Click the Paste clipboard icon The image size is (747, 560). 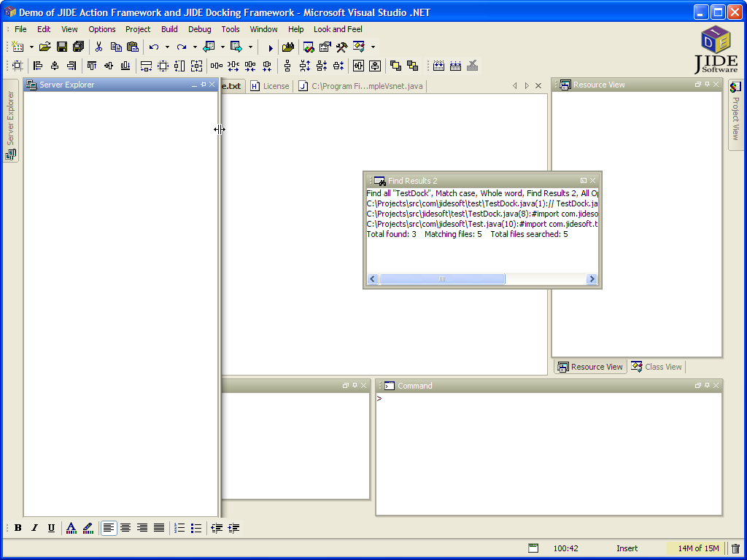coord(133,47)
